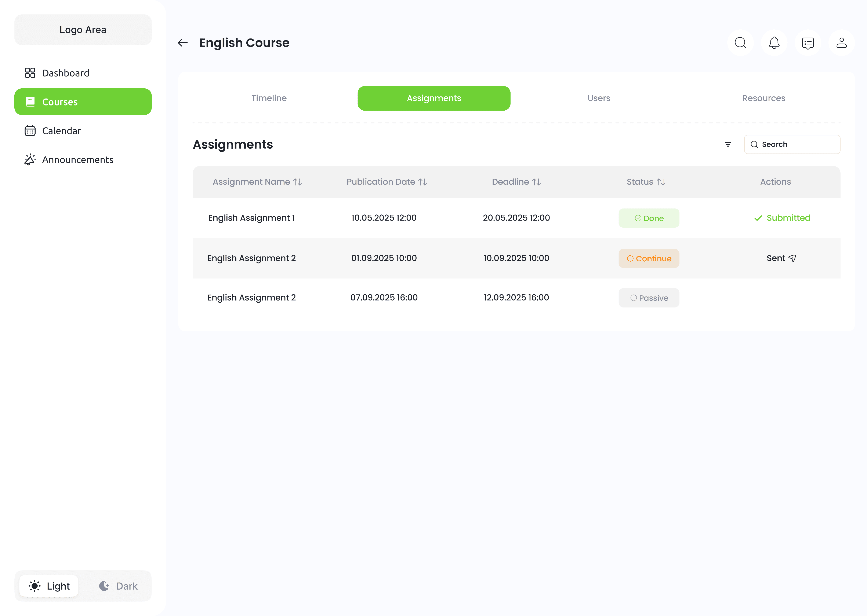Click the Continue status badge
The width and height of the screenshot is (867, 616).
click(648, 258)
